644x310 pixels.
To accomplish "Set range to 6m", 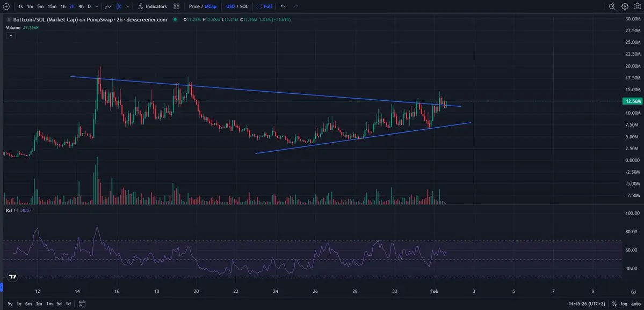I will point(28,304).
